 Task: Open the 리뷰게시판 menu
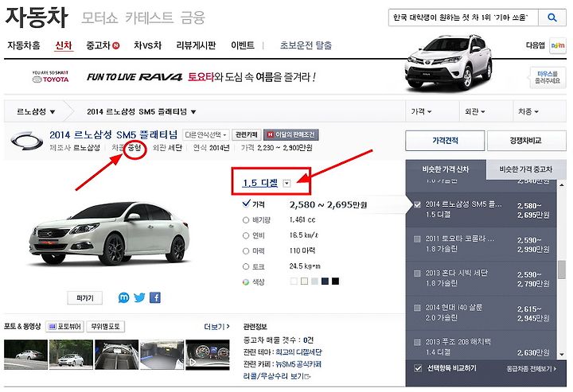click(x=196, y=45)
